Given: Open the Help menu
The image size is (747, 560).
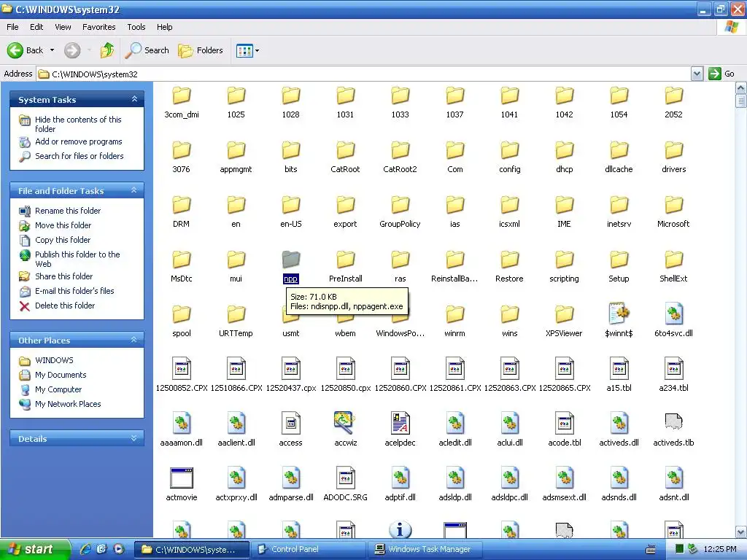Looking at the screenshot, I should (165, 27).
